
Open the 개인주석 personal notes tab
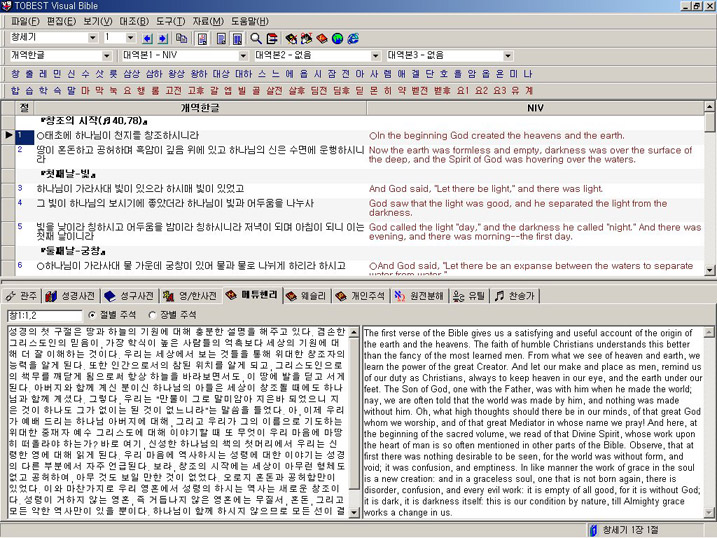pos(360,296)
